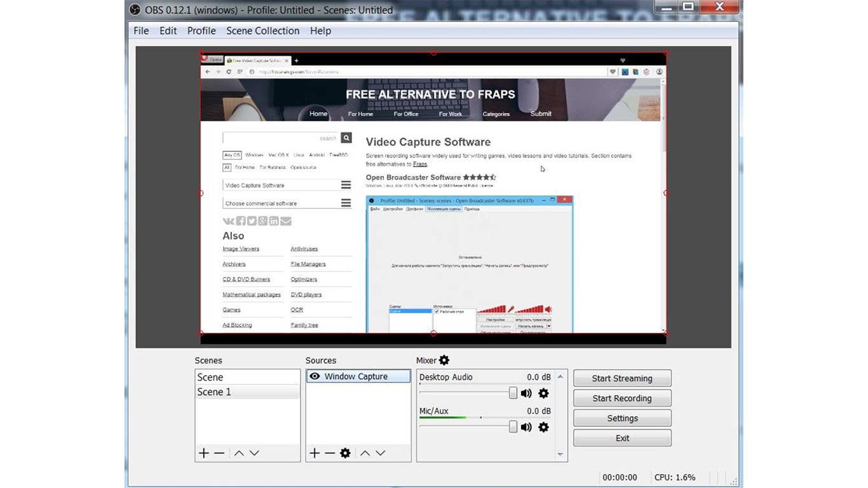
Task: Click the Mixer scrollbar down arrow
Action: click(560, 454)
